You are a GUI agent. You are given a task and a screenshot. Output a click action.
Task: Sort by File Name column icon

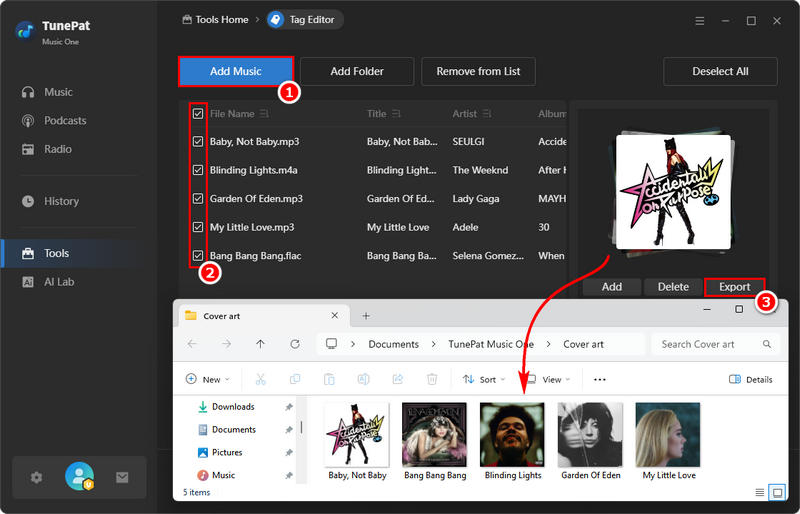click(264, 114)
